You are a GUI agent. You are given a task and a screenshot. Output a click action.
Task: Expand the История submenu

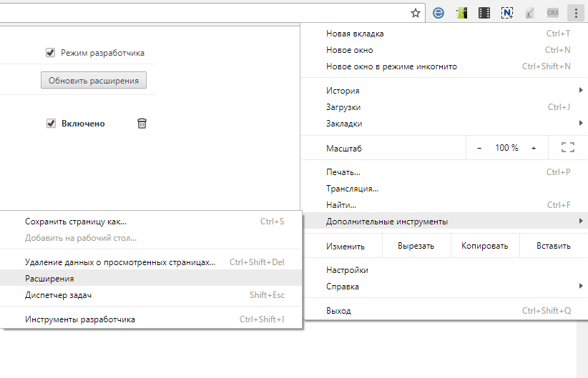click(445, 91)
